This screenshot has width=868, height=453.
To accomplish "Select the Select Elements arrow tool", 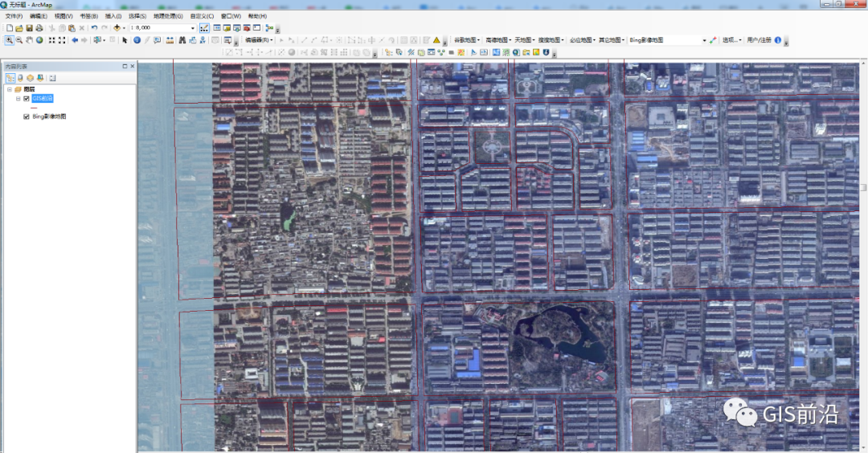I will tap(125, 40).
